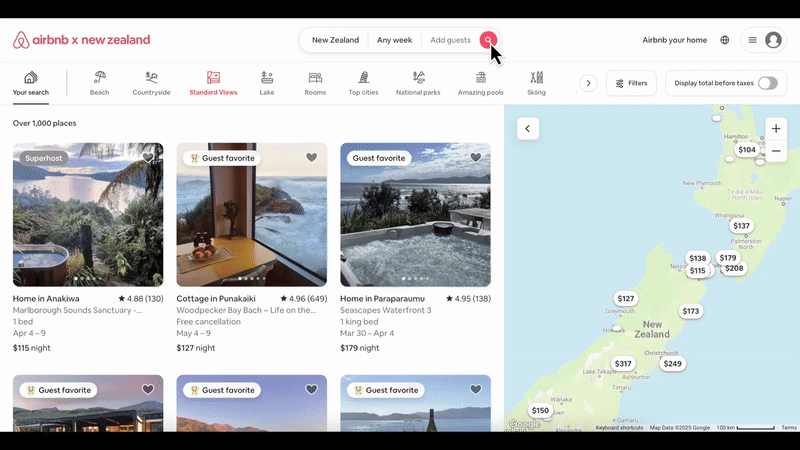Open the Airbnb your home link
Screen dimensions: 800x450
[x=674, y=40]
